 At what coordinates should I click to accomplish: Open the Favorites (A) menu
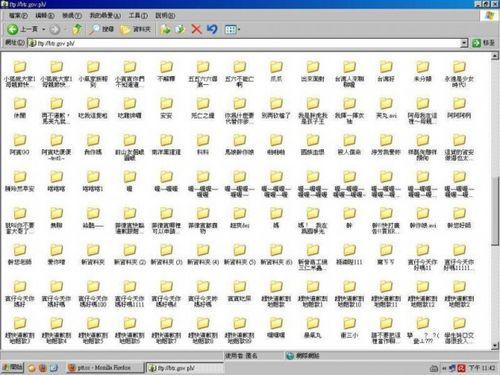(x=105, y=15)
